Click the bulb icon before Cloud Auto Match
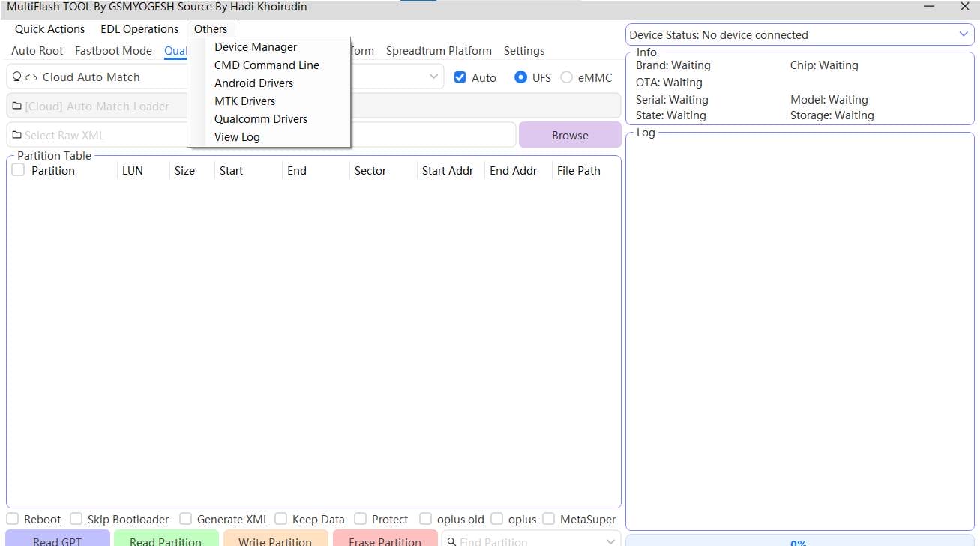980x546 pixels. point(16,76)
